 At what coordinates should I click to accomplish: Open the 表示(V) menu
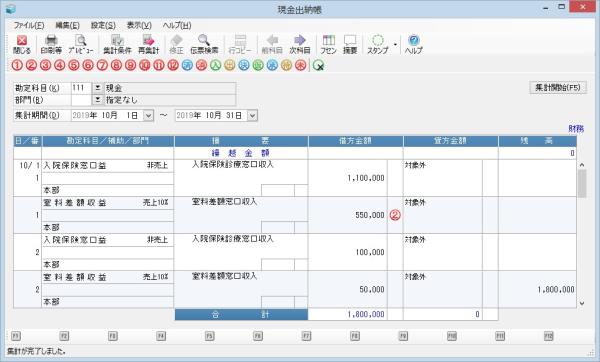pyautogui.click(x=139, y=26)
